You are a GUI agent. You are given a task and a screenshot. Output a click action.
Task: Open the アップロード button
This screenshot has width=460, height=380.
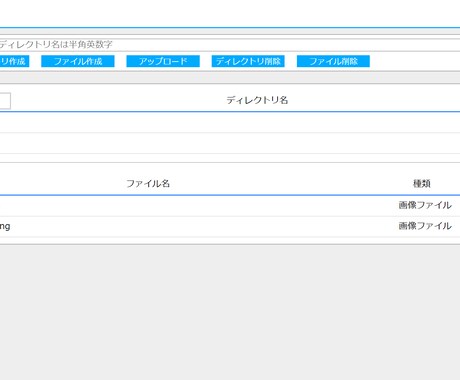[163, 61]
